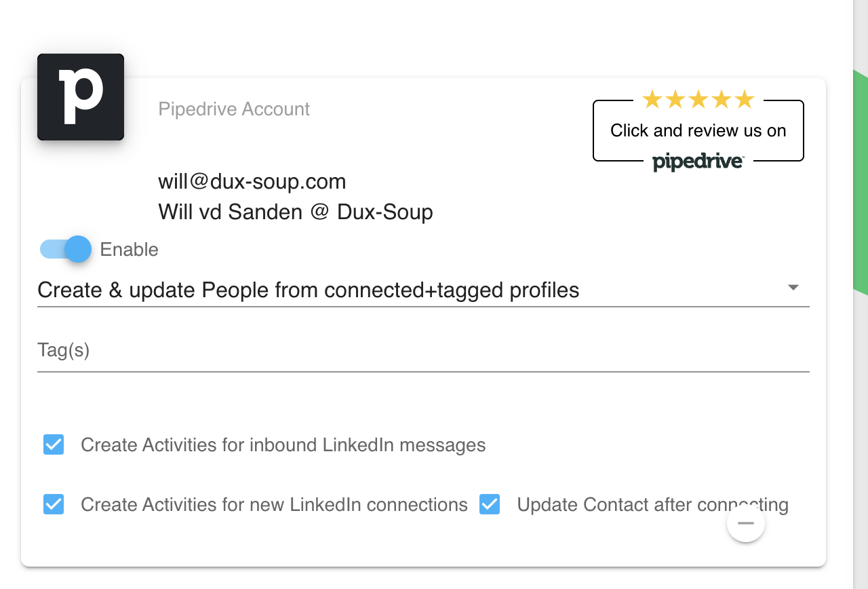The width and height of the screenshot is (868, 589).
Task: Click the Pipedrive "p" logo icon
Action: [x=81, y=97]
